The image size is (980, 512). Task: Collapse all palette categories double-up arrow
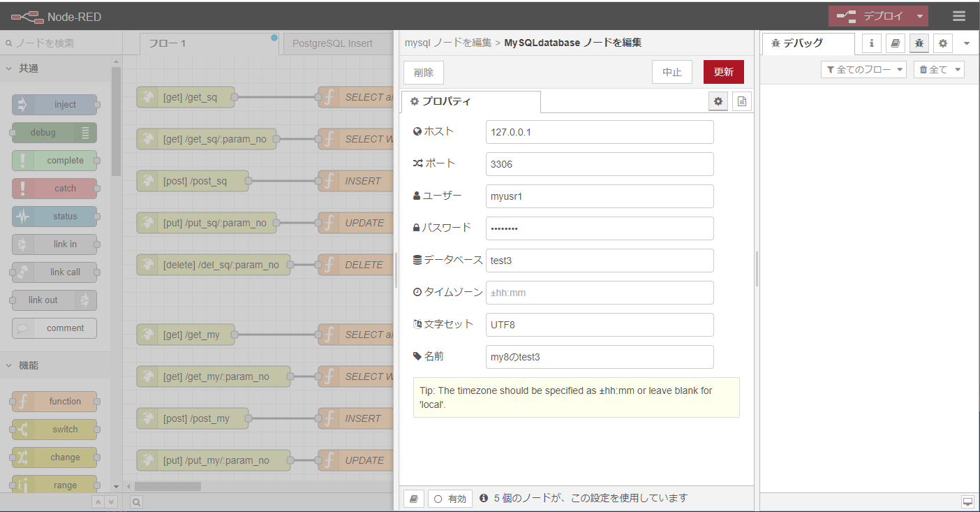(x=98, y=502)
